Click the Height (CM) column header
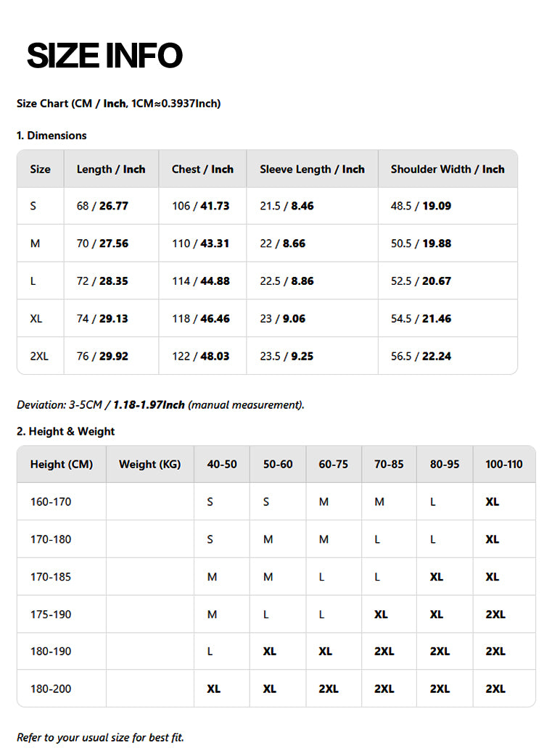 pos(62,464)
